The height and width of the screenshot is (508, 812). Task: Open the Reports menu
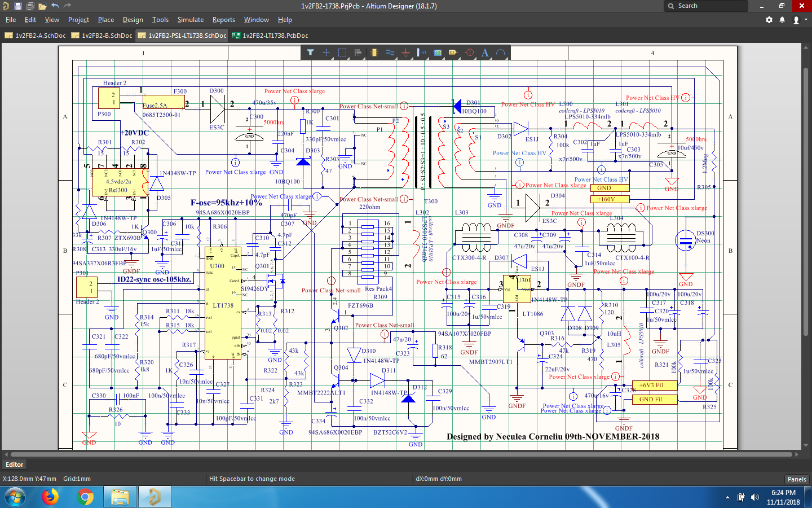click(224, 20)
